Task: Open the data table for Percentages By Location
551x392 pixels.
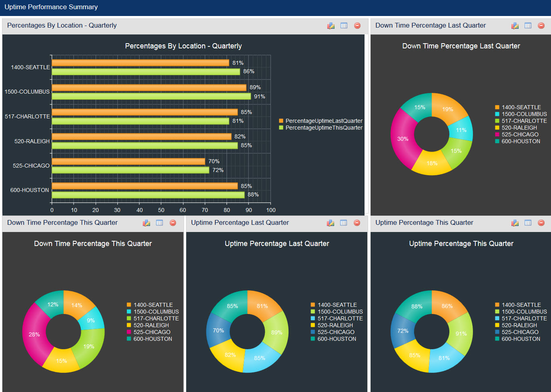Action: click(x=344, y=25)
